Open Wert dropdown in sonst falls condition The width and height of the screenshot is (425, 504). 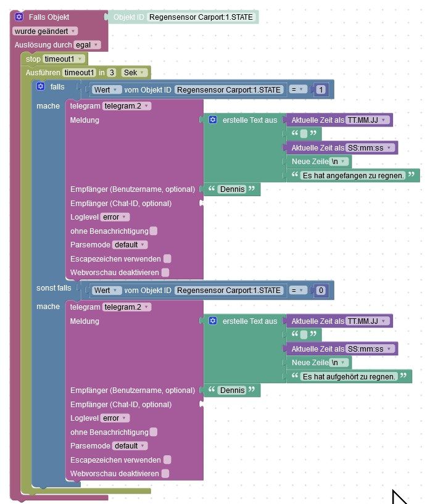click(107, 291)
